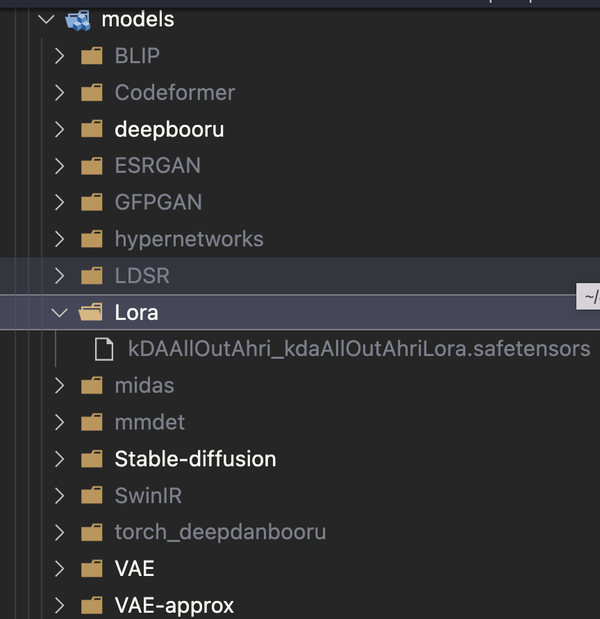Click the safetensors file icon
Image resolution: width=600 pixels, height=619 pixels.
(x=103, y=349)
